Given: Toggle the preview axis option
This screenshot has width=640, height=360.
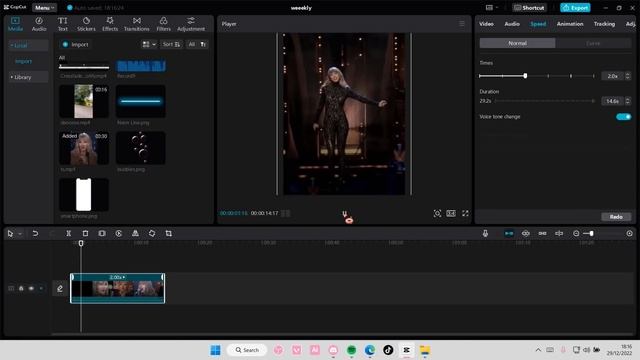Looking at the screenshot, I should pyautogui.click(x=559, y=233).
